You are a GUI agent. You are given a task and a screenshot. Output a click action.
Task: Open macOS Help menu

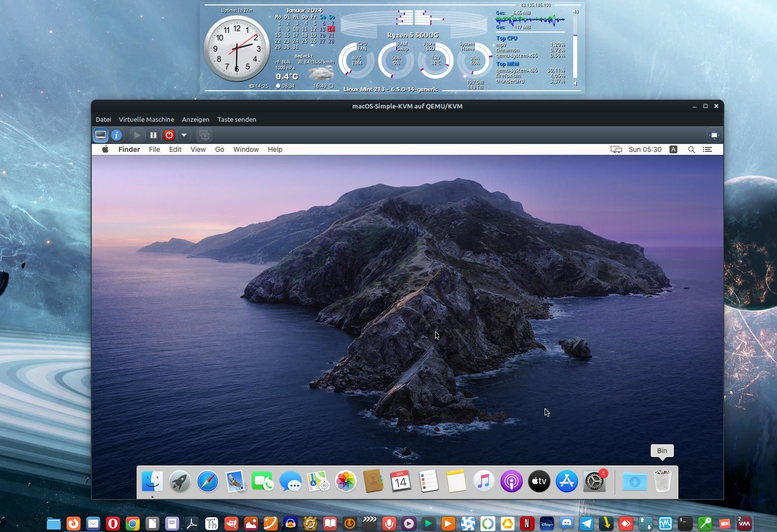(x=275, y=149)
